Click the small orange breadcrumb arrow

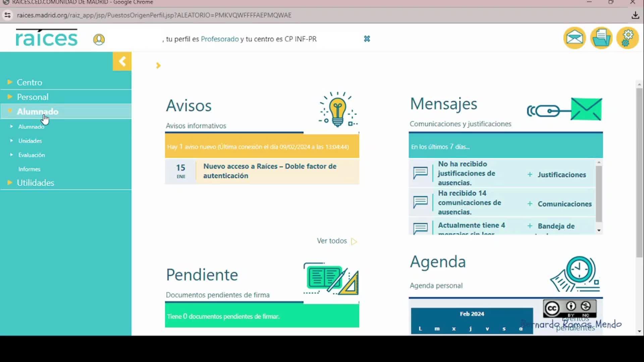click(158, 65)
